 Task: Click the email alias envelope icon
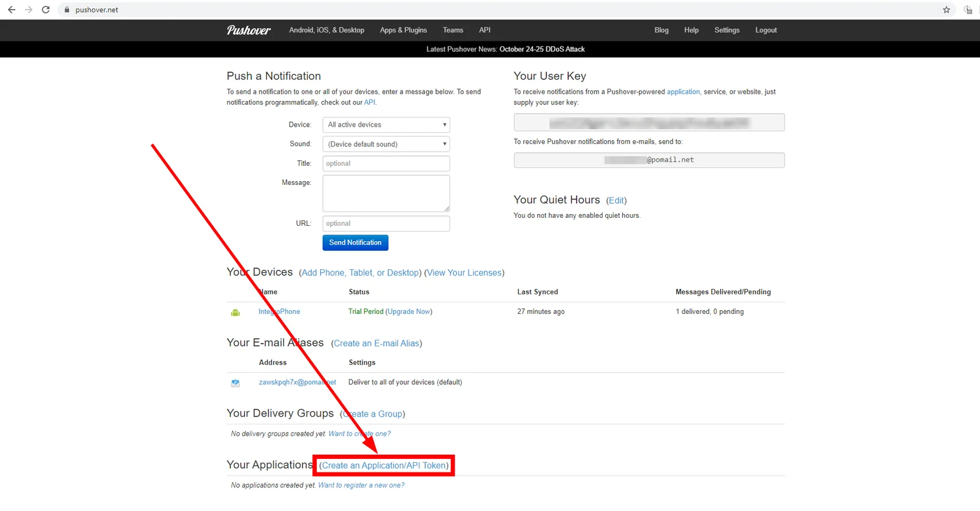pos(235,383)
